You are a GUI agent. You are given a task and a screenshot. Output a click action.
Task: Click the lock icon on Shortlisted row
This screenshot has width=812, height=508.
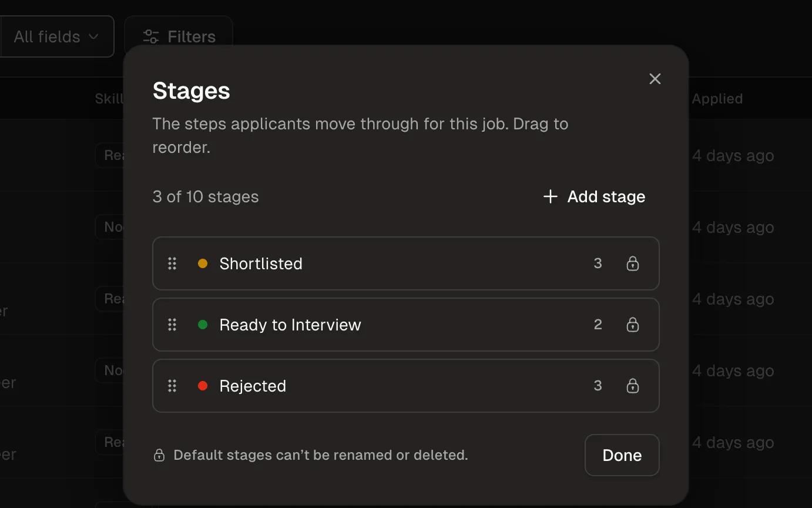click(x=633, y=263)
